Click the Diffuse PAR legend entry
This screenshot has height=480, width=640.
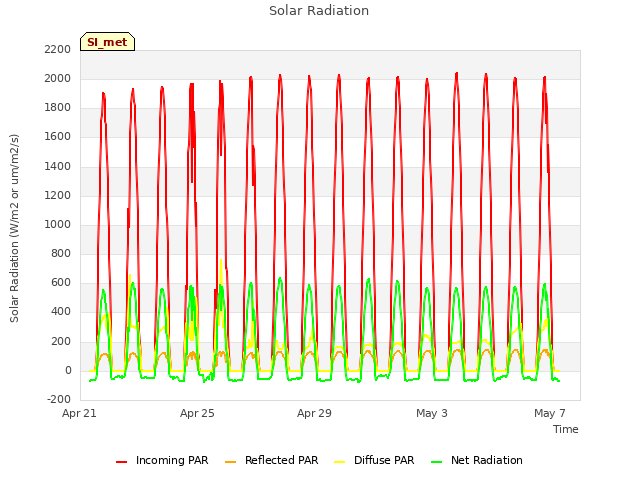point(374,460)
